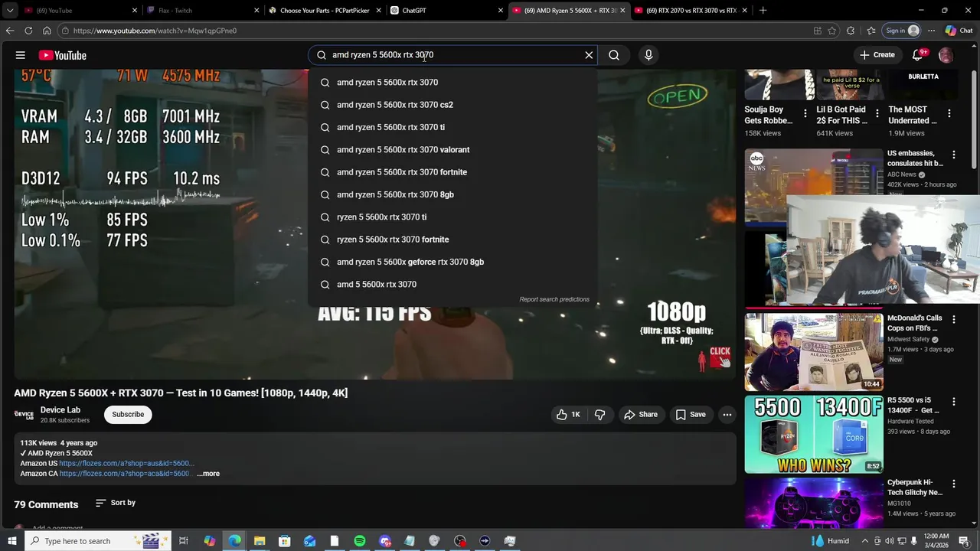Open browser home page icon
Viewport: 980px width, 551px height.
(47, 31)
